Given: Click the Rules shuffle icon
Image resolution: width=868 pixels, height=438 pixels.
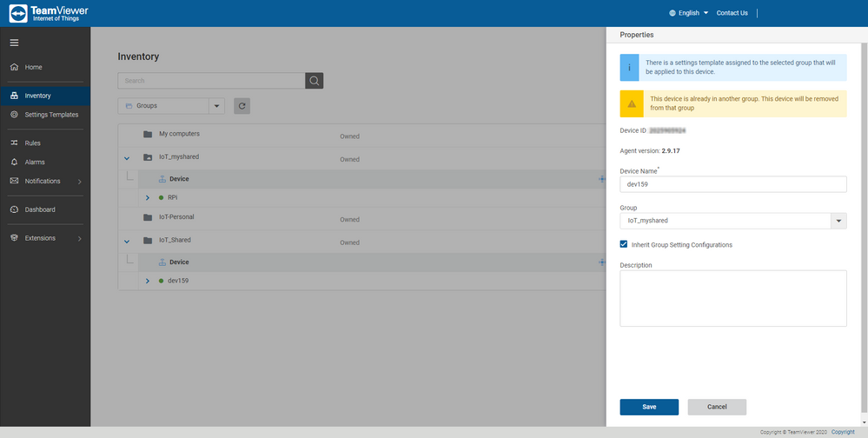Looking at the screenshot, I should pyautogui.click(x=15, y=143).
